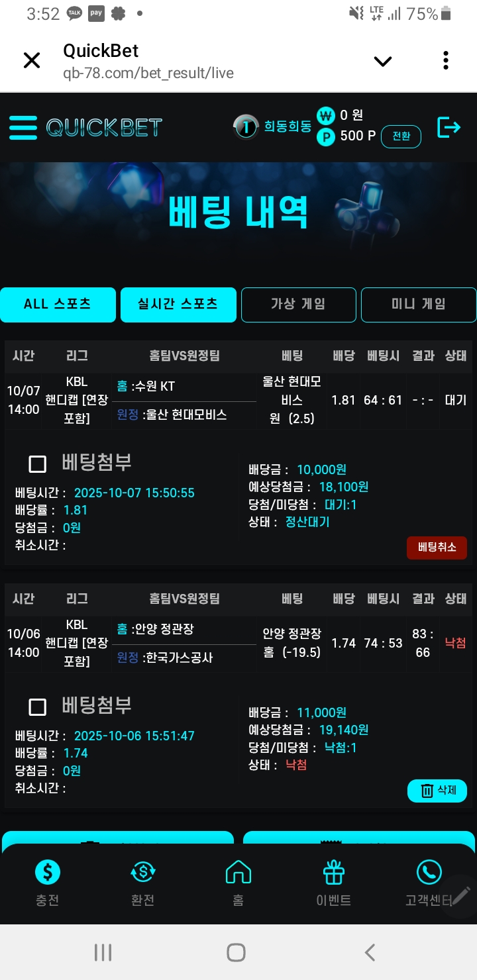Viewport: 477px width, 980px height.
Task: Open the 이벤트 gift icon
Action: [x=333, y=873]
